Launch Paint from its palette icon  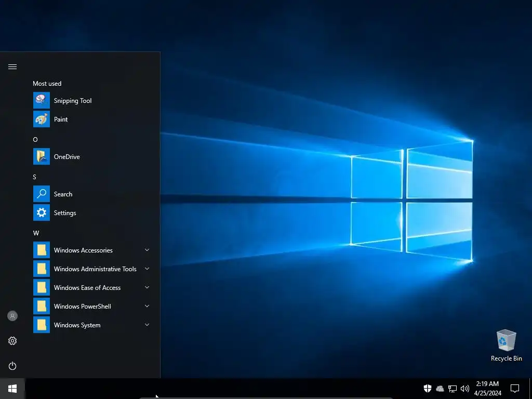42,119
